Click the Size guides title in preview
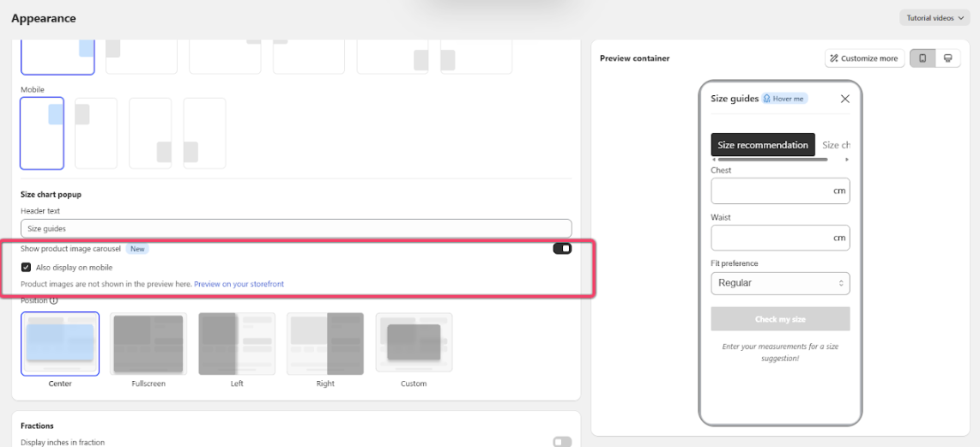The width and height of the screenshot is (980, 447). [x=735, y=99]
